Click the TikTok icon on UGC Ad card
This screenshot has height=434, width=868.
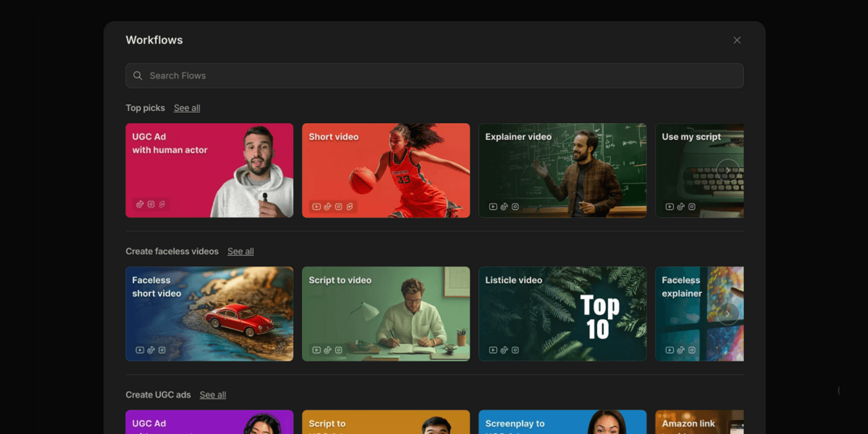[139, 204]
